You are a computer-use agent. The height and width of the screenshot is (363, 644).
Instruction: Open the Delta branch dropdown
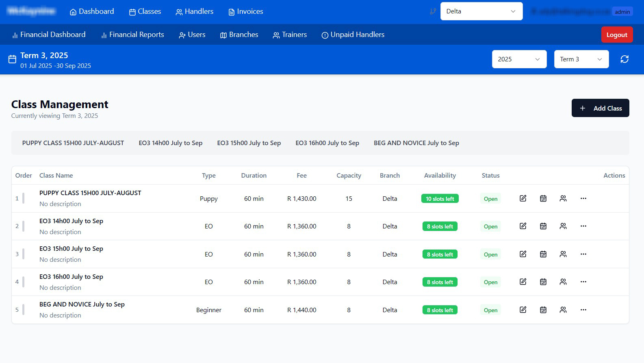481,11
